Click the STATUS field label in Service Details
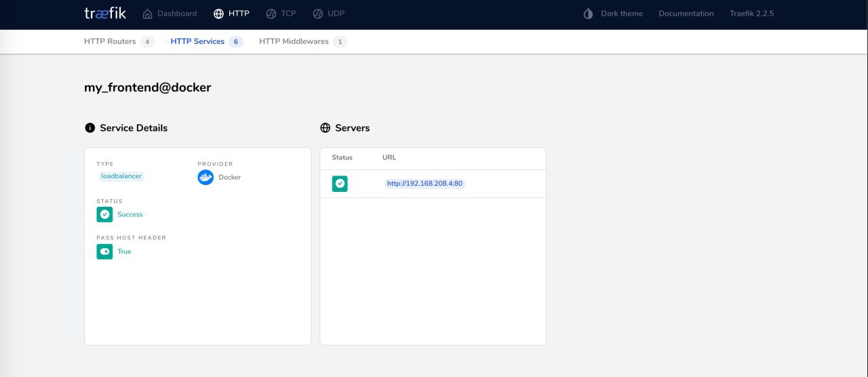This screenshot has width=868, height=377. pyautogui.click(x=110, y=201)
